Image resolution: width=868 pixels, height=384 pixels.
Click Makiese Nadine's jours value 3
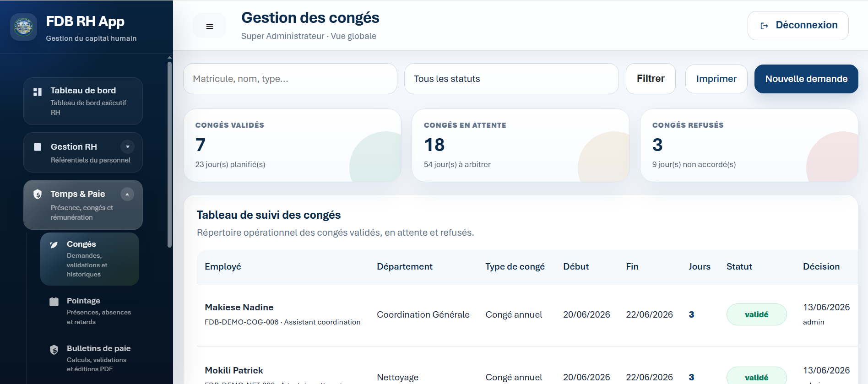[x=691, y=314]
